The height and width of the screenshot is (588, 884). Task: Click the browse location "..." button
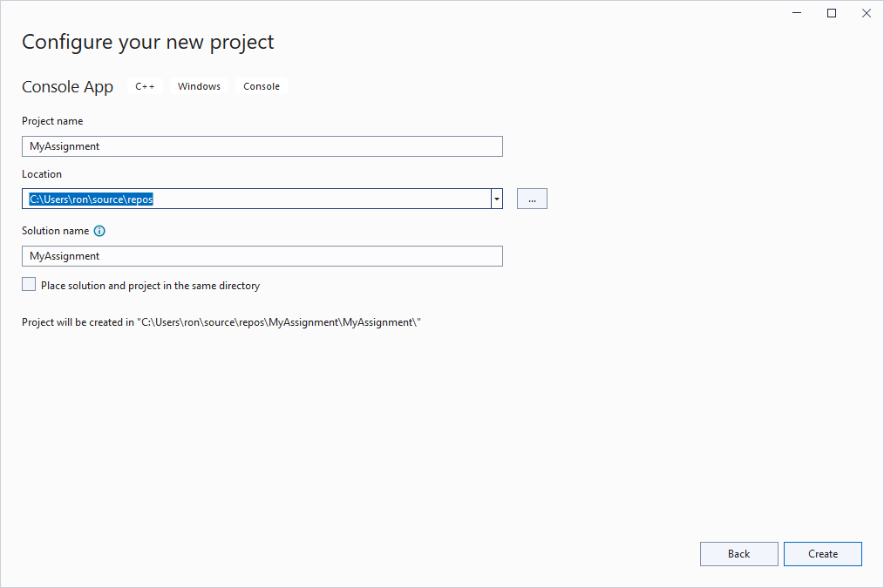click(532, 199)
